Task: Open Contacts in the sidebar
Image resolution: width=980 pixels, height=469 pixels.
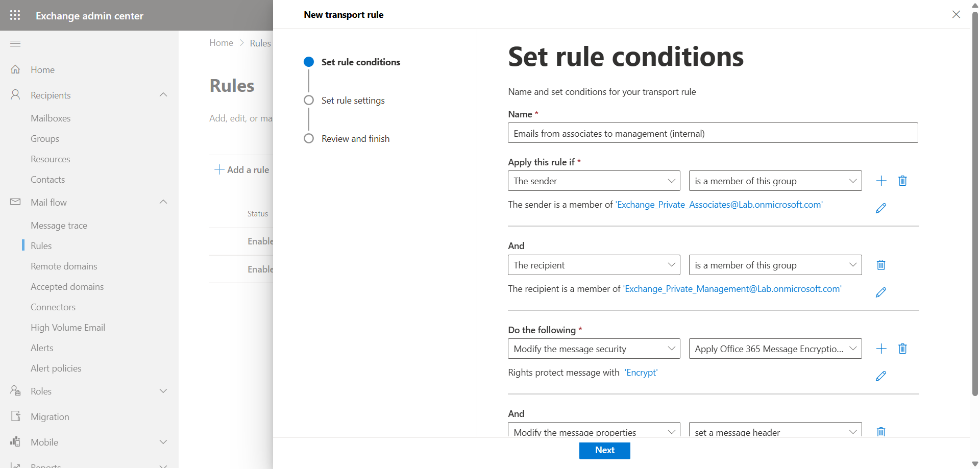Action: point(47,179)
